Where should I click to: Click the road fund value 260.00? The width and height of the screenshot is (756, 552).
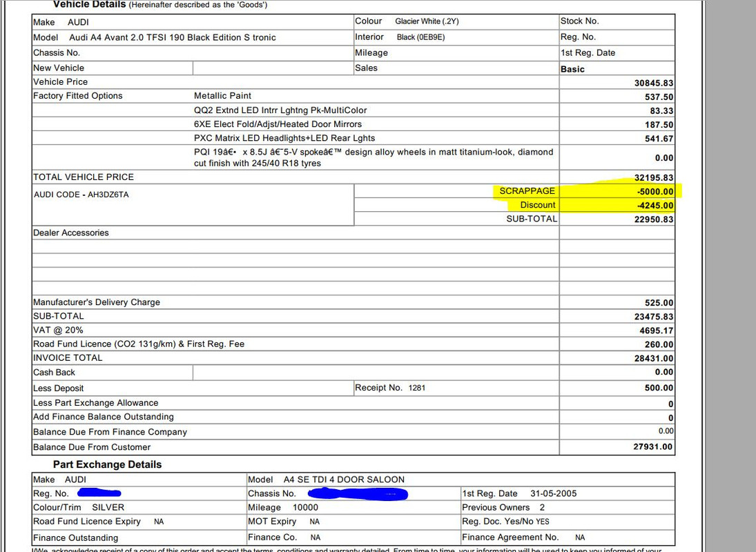(659, 345)
